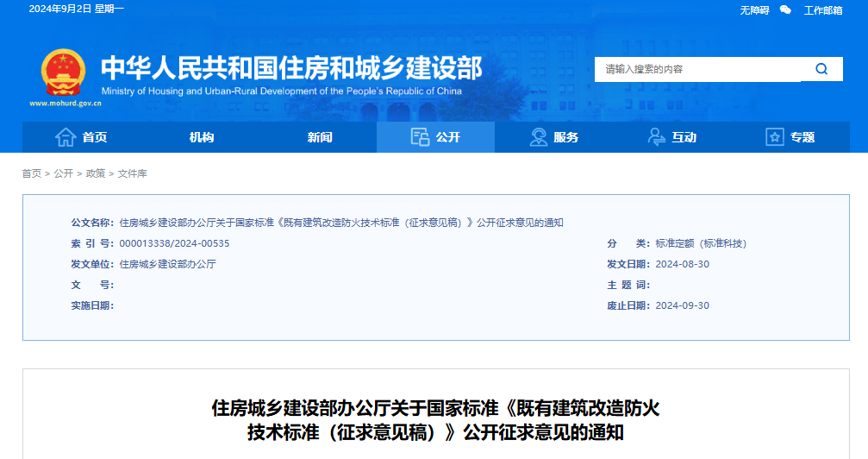Focus the 请输入搜索的内容 search field
Screen dimensions: 868x459
[697, 69]
